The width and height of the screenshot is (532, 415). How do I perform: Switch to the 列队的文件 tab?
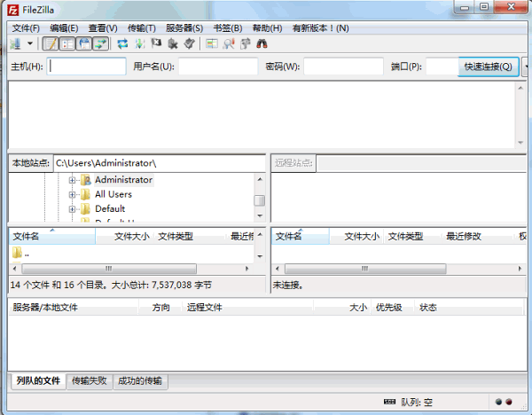point(38,380)
